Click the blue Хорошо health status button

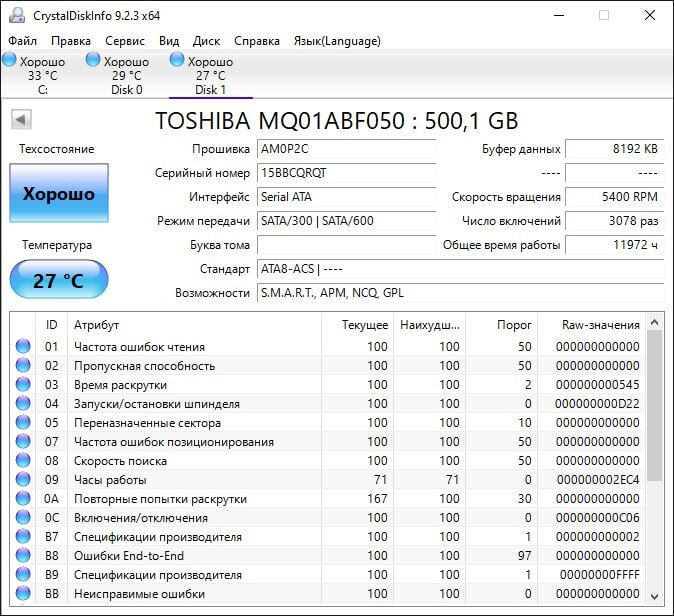(x=59, y=194)
